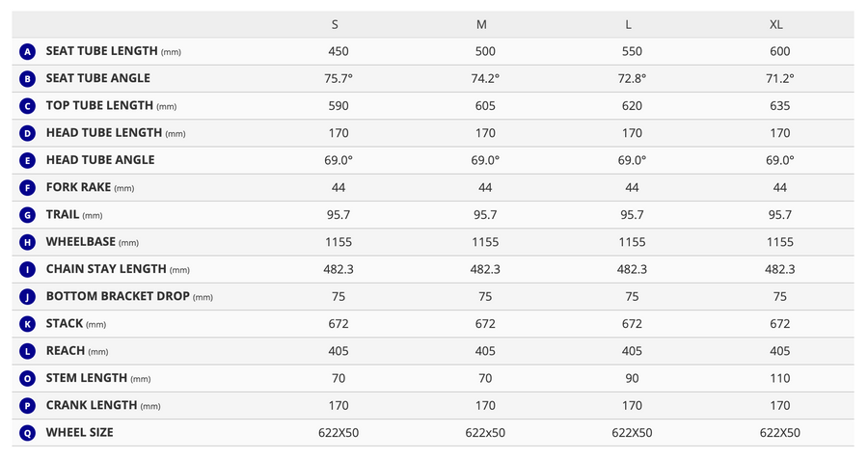Viewport: 868px width, 460px height.
Task: Click the P icon beside Crank Length
Action: [27, 406]
